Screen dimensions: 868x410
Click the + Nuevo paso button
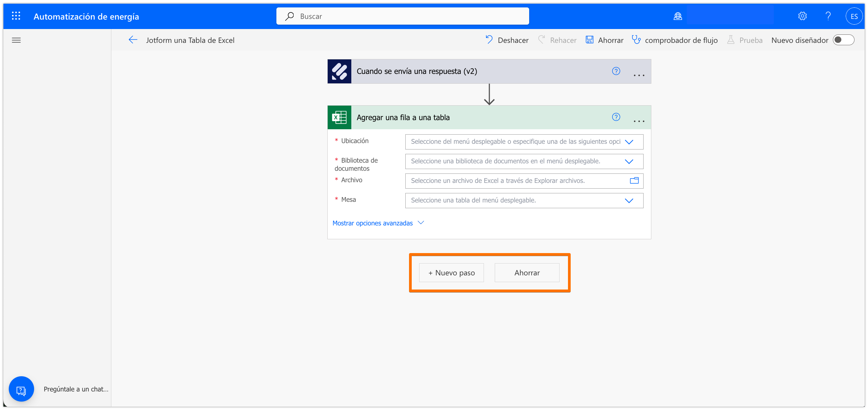point(451,273)
